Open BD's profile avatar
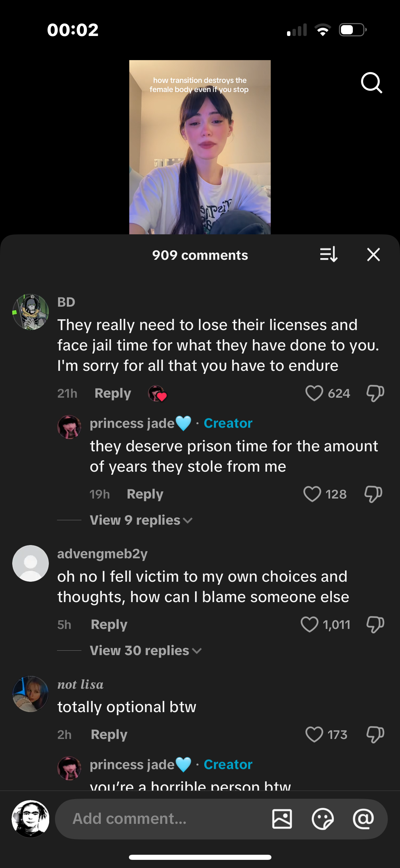This screenshot has width=400, height=868. pos(31,312)
